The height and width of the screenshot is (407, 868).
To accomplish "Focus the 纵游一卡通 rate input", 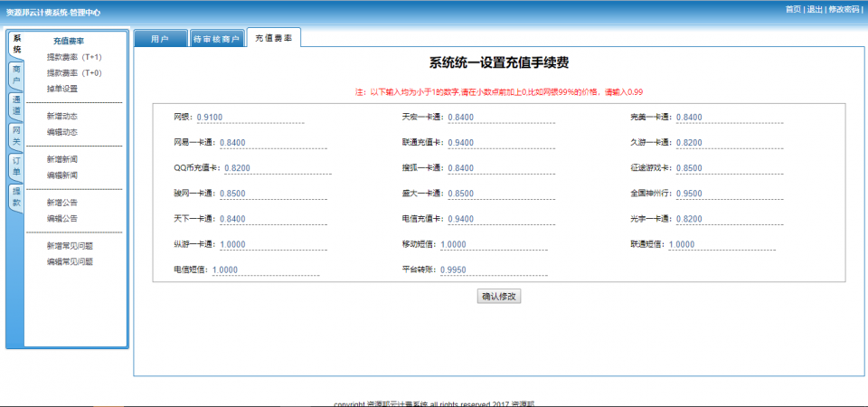I will pos(273,245).
